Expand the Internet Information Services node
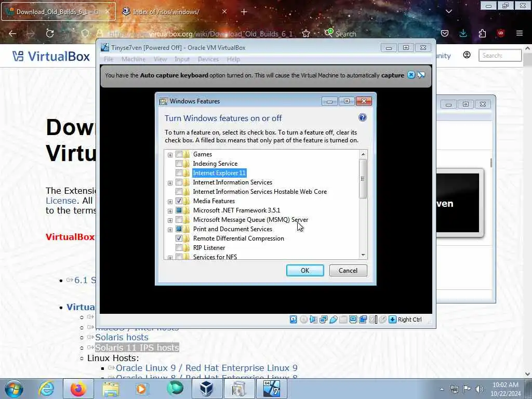 pos(170,183)
